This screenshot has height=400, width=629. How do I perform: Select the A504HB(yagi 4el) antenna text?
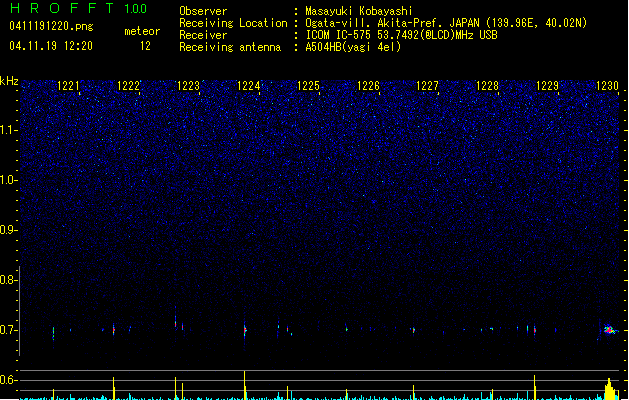[x=353, y=47]
